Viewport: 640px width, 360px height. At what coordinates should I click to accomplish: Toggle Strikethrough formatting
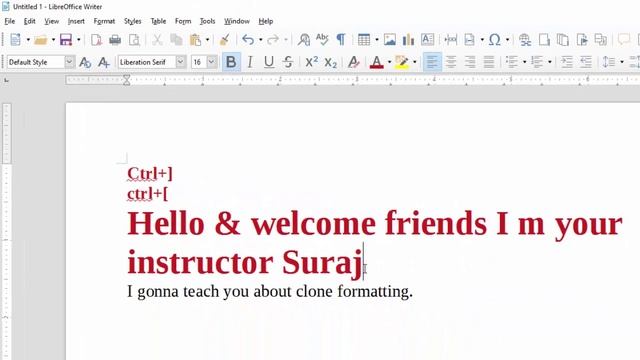[288, 62]
